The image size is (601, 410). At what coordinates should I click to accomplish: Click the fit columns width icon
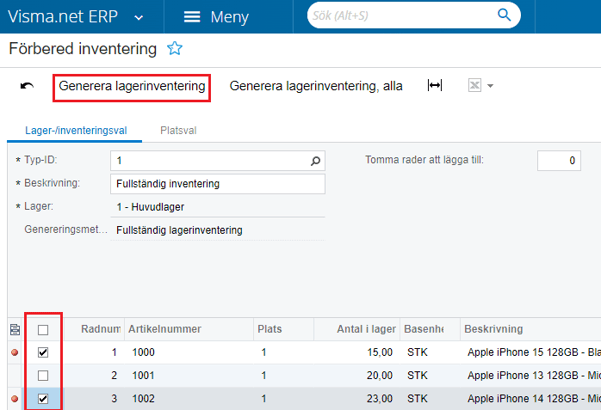[x=435, y=85]
